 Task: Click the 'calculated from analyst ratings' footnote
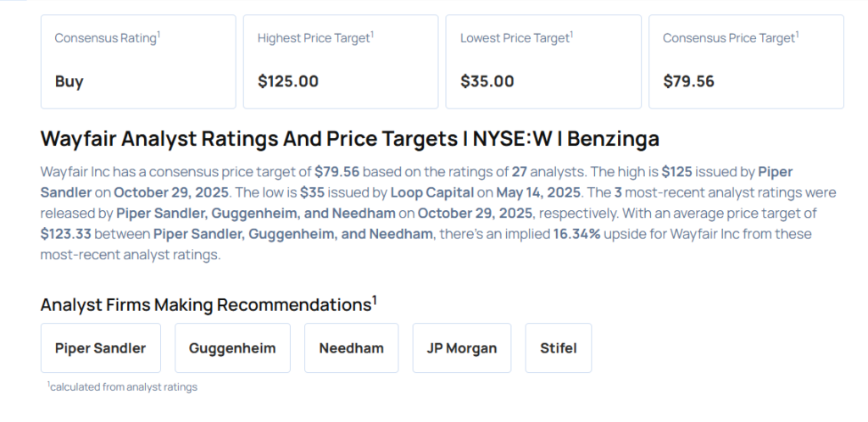124,387
